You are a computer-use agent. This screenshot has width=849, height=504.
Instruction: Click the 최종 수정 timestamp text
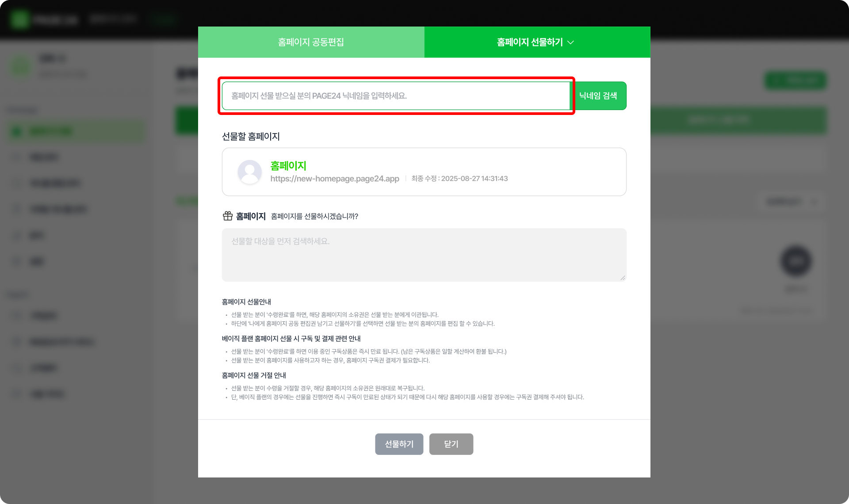click(x=459, y=179)
